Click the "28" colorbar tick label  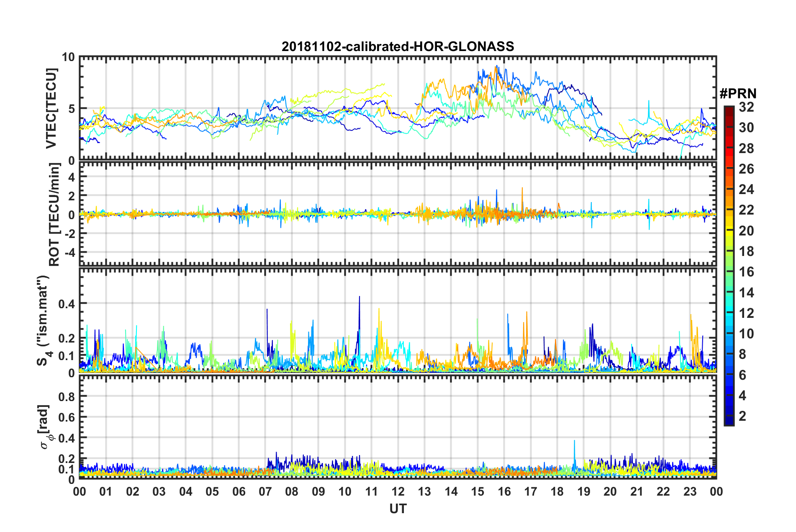pyautogui.click(x=747, y=148)
